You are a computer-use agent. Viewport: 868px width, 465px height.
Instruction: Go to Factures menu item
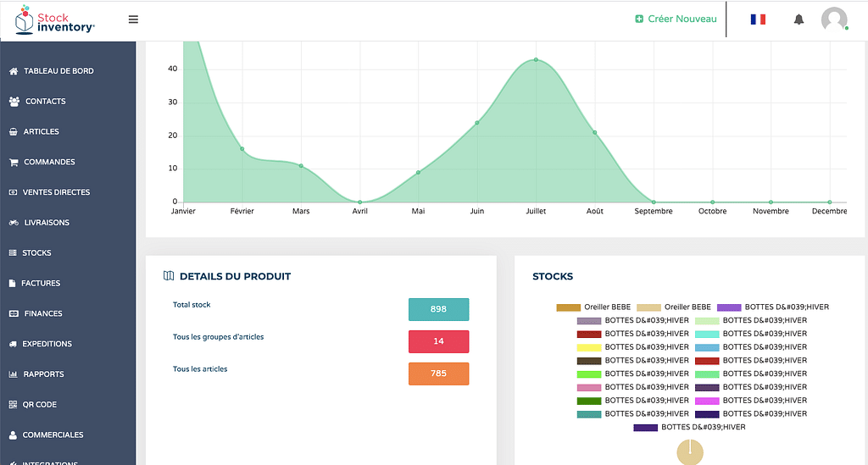[x=42, y=283]
